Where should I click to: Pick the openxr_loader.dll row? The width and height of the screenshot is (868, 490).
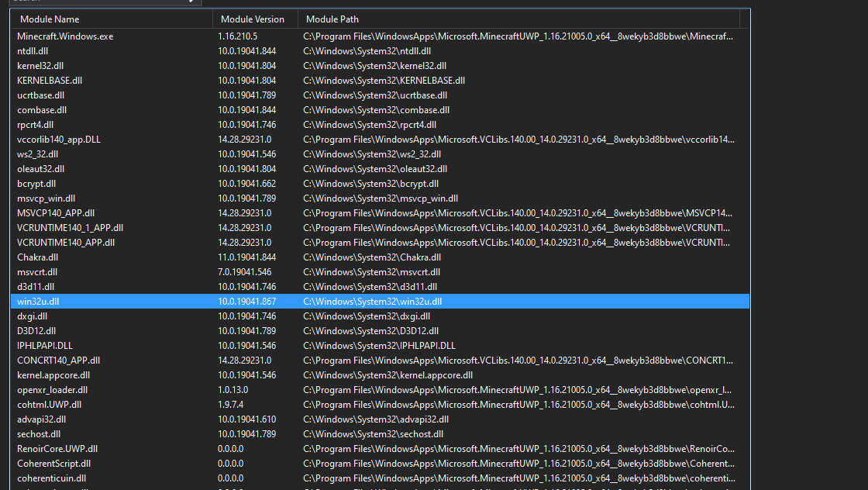(52, 390)
